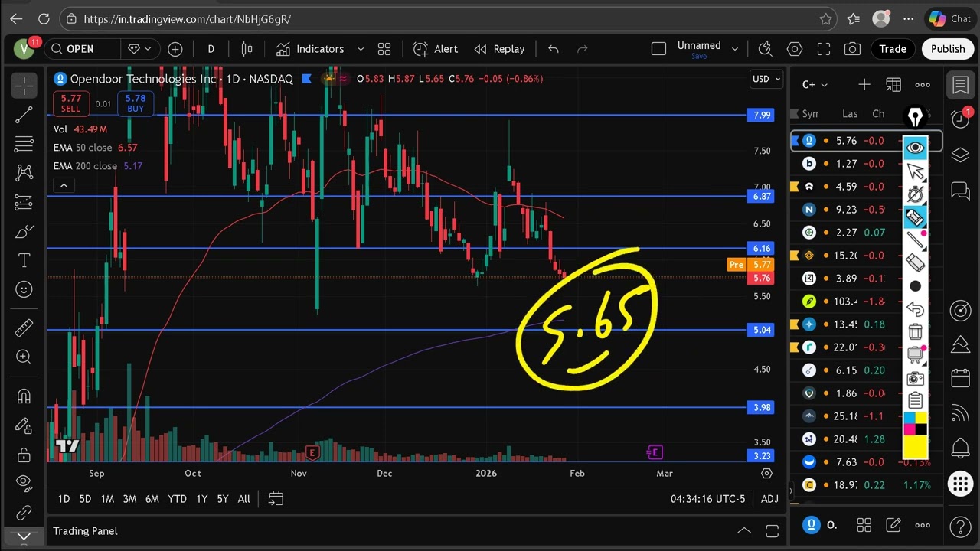Screen dimensions: 980x551
Task: Select the brush drawing tool
Action: [x=24, y=231]
